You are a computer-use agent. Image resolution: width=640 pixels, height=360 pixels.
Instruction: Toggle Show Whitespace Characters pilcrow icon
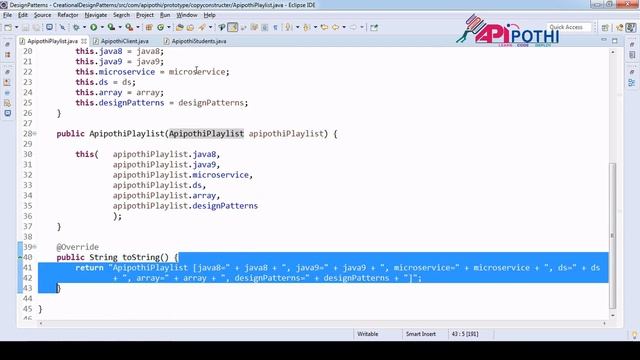[276, 27]
